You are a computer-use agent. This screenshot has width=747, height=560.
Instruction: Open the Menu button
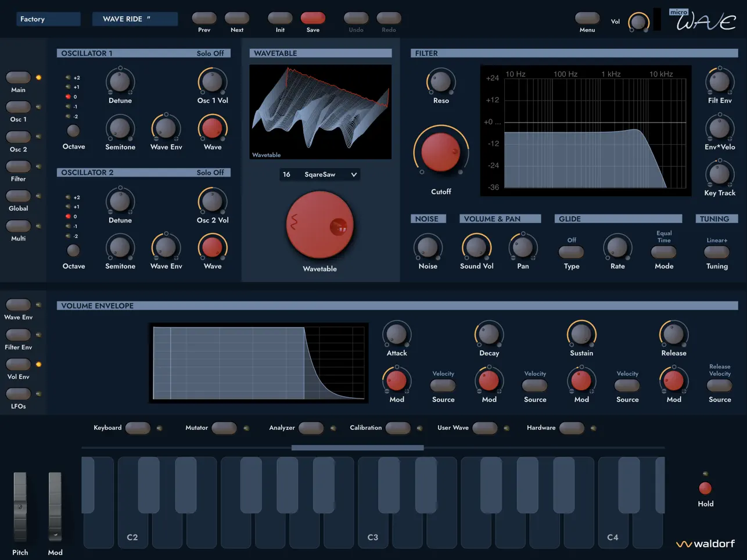[x=587, y=18]
